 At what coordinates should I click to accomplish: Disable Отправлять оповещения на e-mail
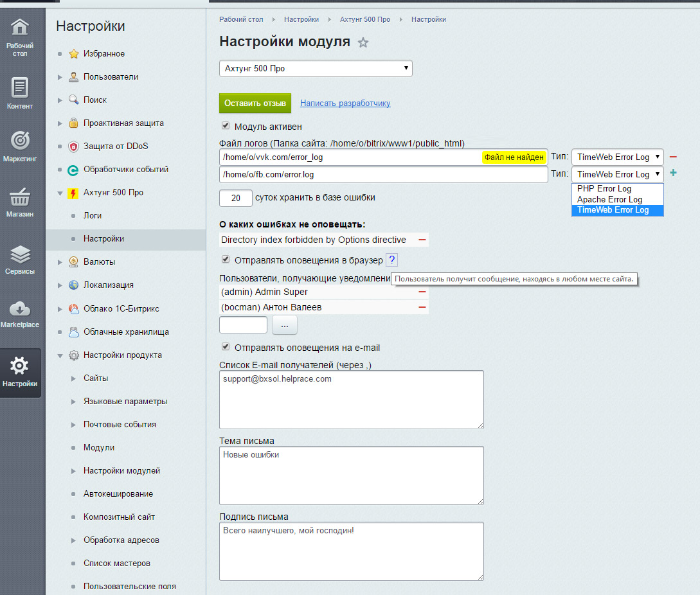pyautogui.click(x=226, y=346)
